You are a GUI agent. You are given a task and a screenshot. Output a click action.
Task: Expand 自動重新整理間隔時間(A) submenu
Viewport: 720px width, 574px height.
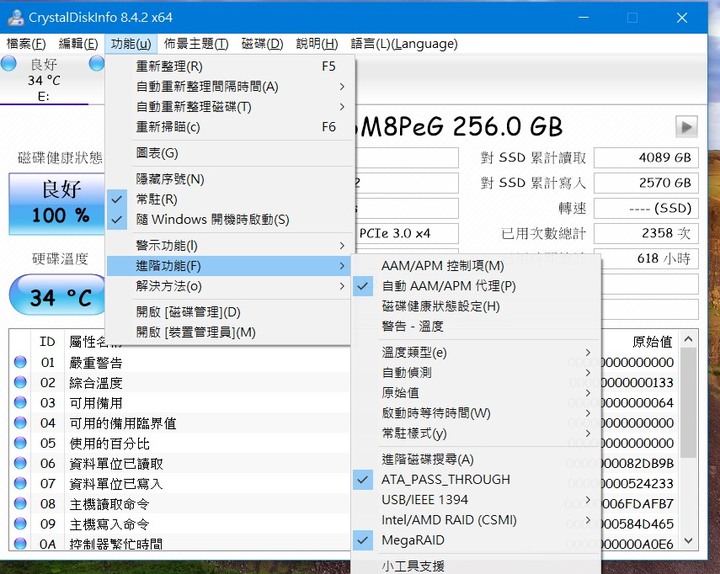[x=230, y=87]
